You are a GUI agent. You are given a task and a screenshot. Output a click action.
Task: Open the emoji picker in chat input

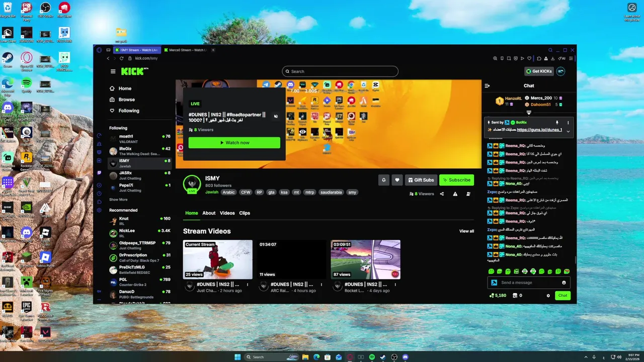563,283
